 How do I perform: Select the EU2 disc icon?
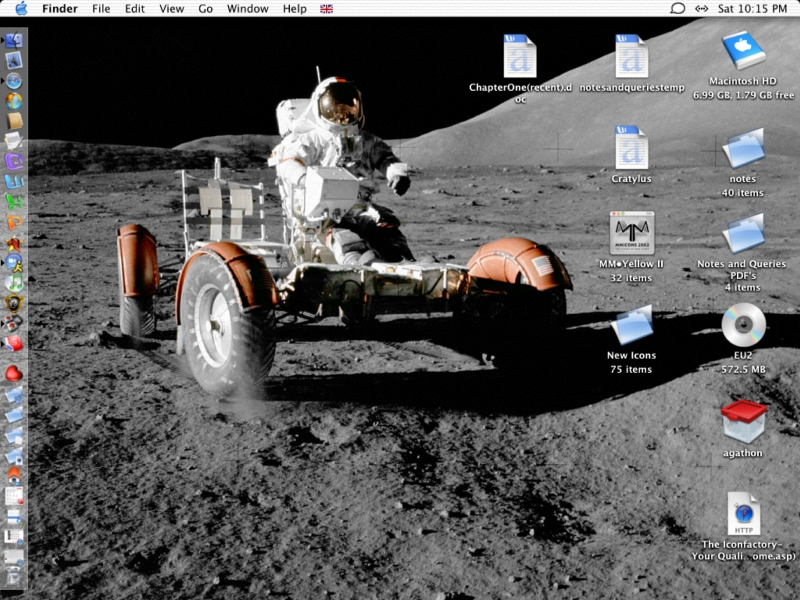(x=743, y=325)
